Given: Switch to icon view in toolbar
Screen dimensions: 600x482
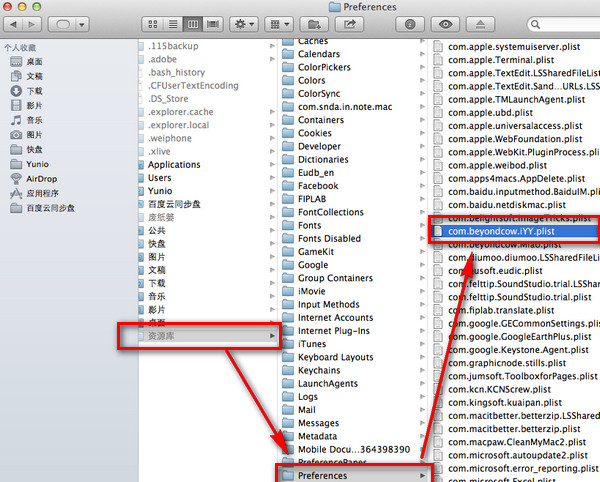Looking at the screenshot, I should pos(154,23).
